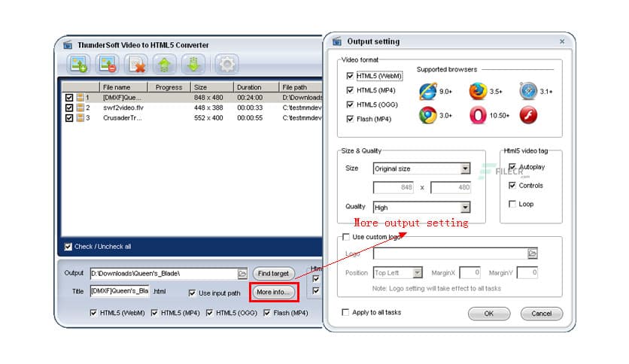The width and height of the screenshot is (629, 364).
Task: Click the height field showing 480
Action: tap(451, 187)
